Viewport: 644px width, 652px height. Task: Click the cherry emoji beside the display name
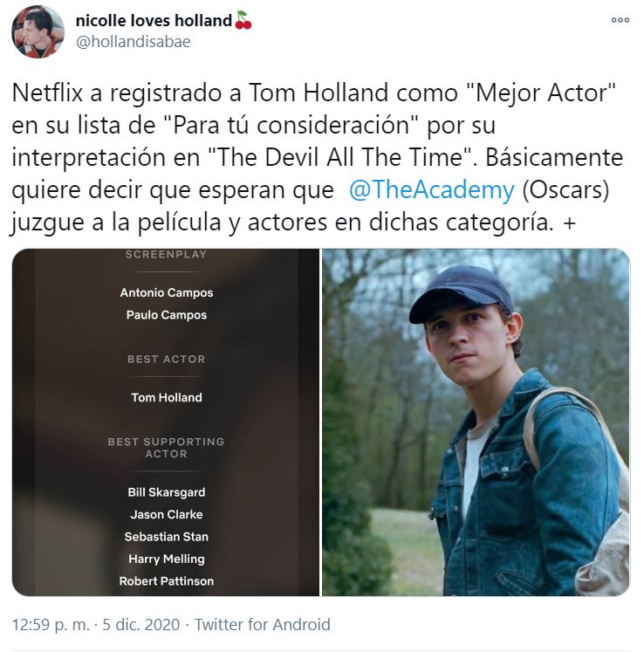243,20
